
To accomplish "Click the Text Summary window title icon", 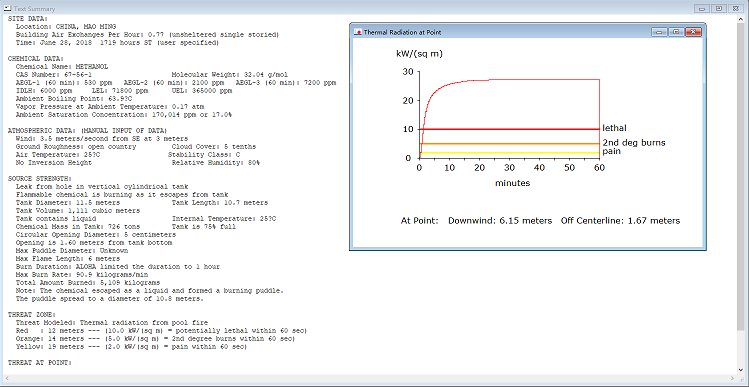I will tap(7, 9).
